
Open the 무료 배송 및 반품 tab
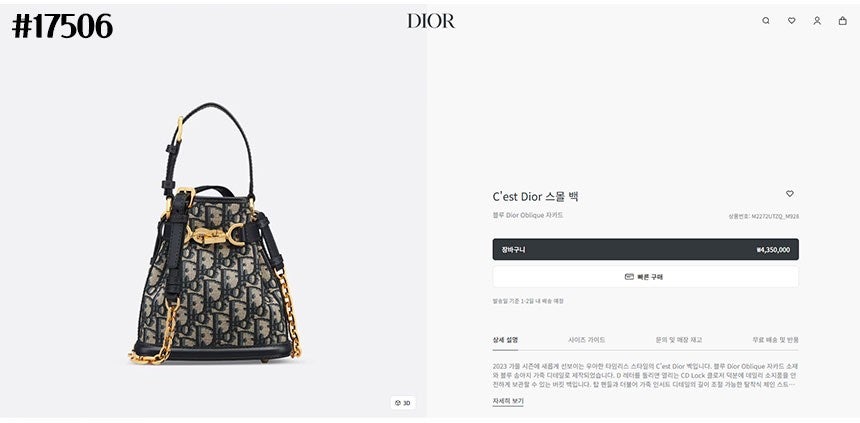click(x=775, y=340)
